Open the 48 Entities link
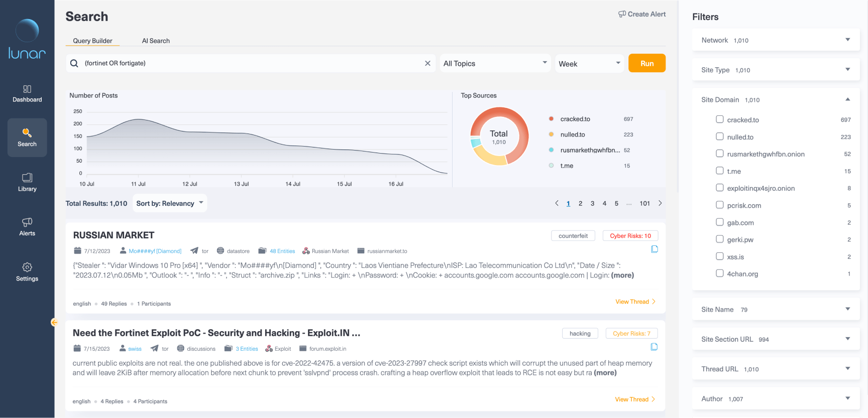 (x=282, y=251)
